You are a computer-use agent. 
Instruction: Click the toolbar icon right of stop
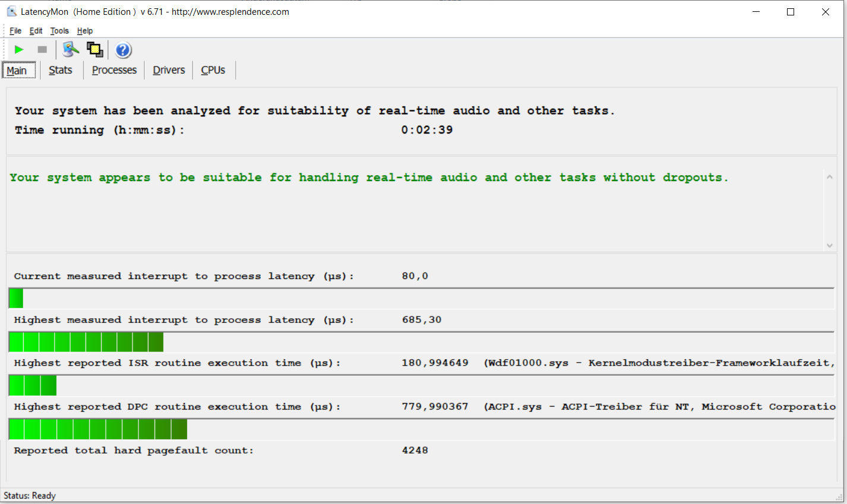(71, 50)
